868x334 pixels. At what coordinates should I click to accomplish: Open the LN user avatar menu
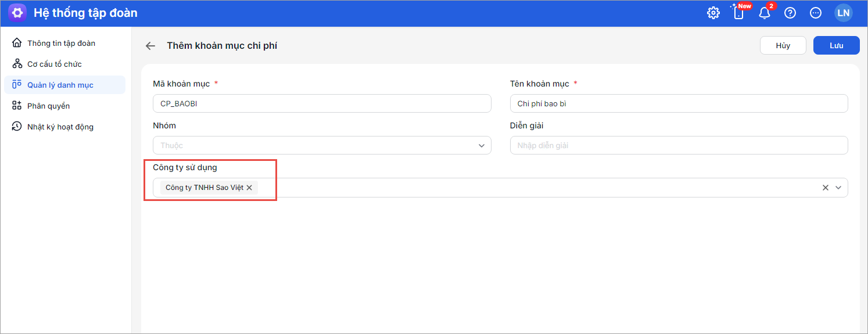[x=843, y=13]
